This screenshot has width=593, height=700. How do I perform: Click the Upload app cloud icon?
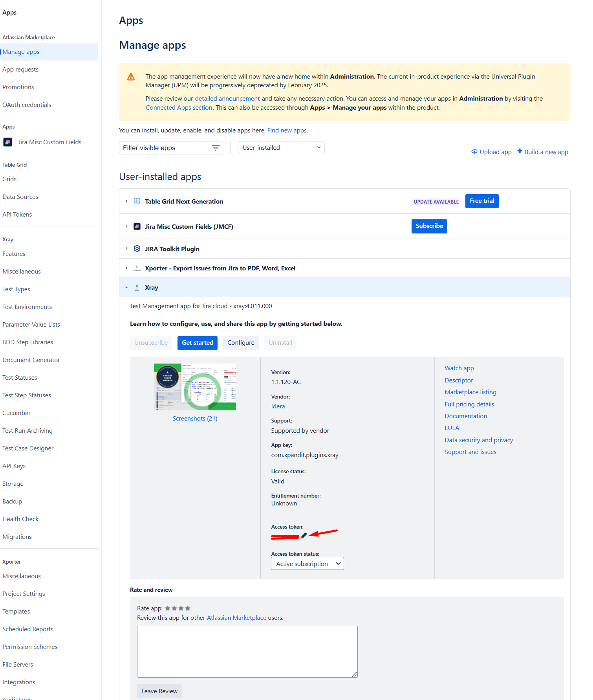pos(474,152)
